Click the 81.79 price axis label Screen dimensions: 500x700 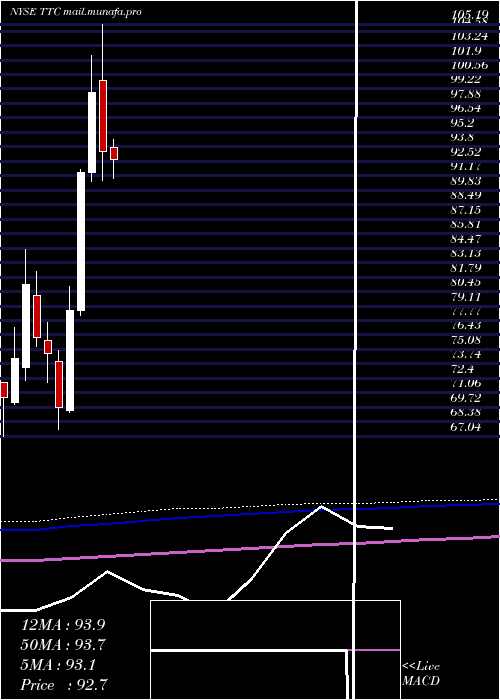pos(466,267)
